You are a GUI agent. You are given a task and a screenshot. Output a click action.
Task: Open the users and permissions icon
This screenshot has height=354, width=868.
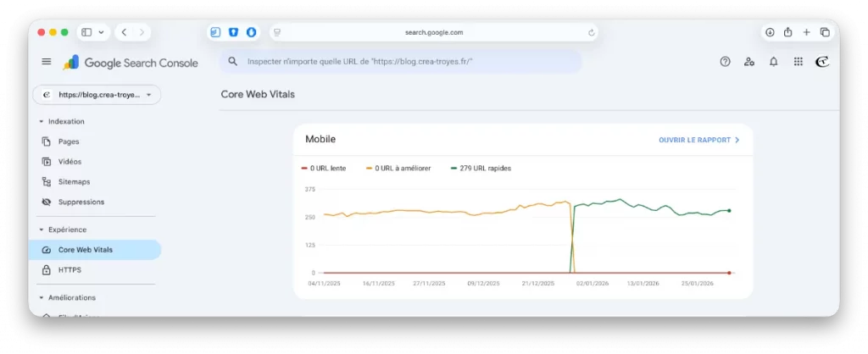pos(749,62)
